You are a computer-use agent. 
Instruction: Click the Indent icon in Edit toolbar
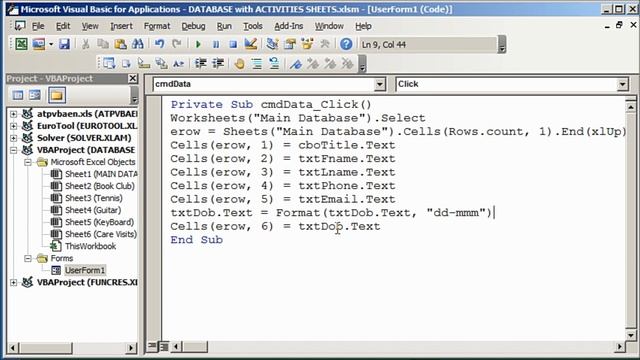coord(200,63)
